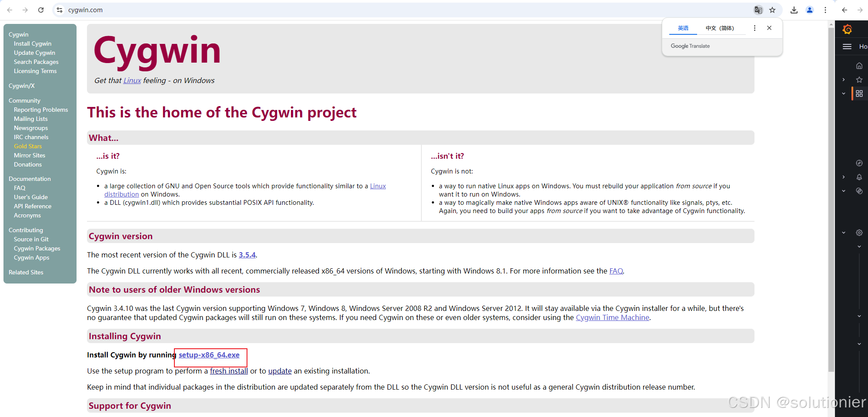Open Install Cygwin in sidebar menu
Image resolution: width=868 pixels, height=417 pixels.
(33, 43)
